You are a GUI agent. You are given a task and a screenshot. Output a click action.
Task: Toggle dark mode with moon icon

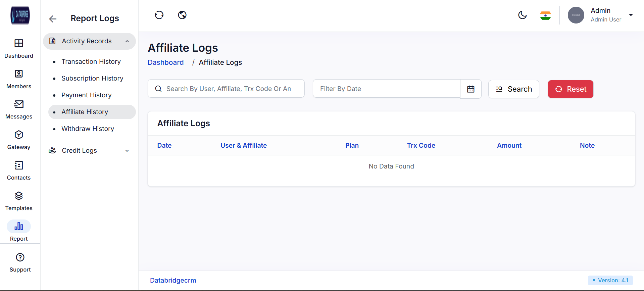(x=523, y=15)
